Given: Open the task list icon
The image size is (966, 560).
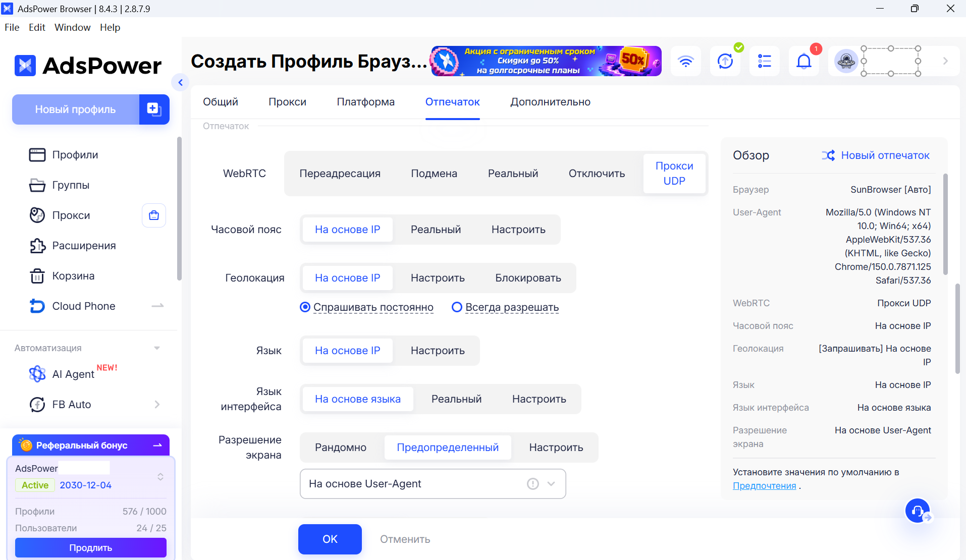Looking at the screenshot, I should point(765,61).
